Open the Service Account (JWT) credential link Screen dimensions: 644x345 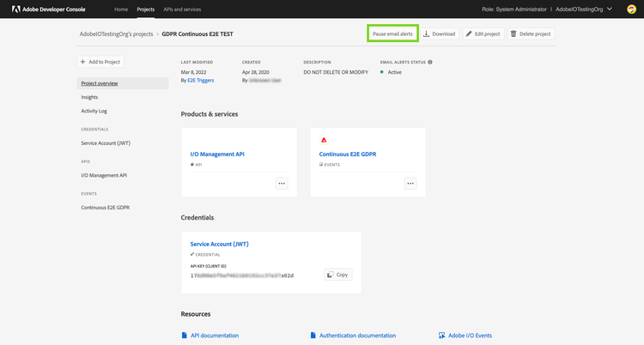(x=219, y=244)
